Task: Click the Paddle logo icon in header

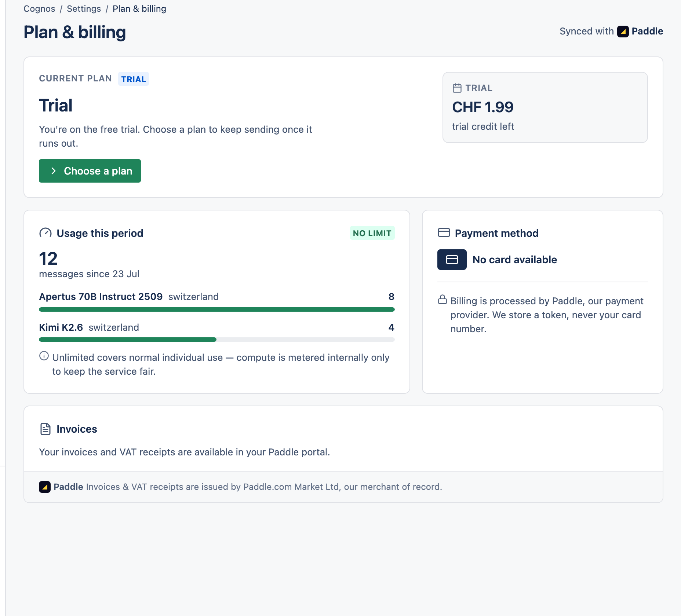Action: pos(623,32)
